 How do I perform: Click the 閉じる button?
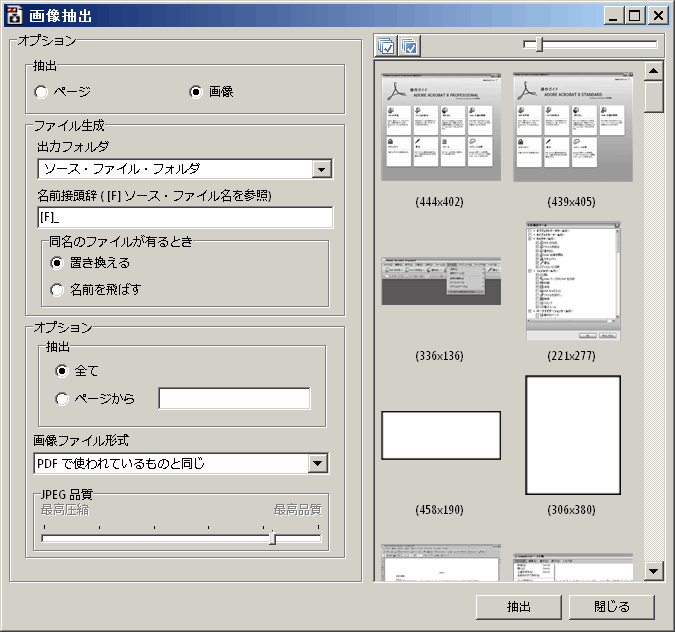612,607
